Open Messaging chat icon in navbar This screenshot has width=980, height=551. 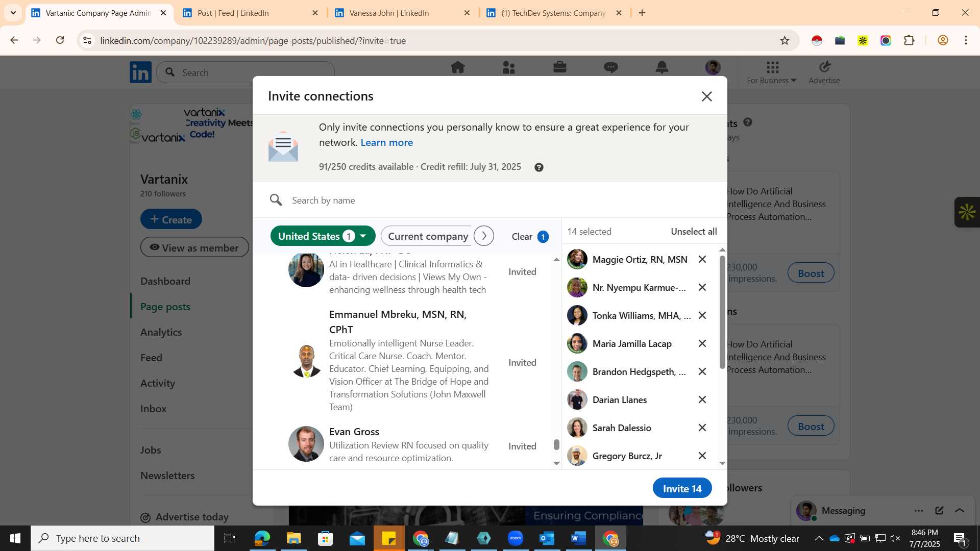tap(611, 67)
